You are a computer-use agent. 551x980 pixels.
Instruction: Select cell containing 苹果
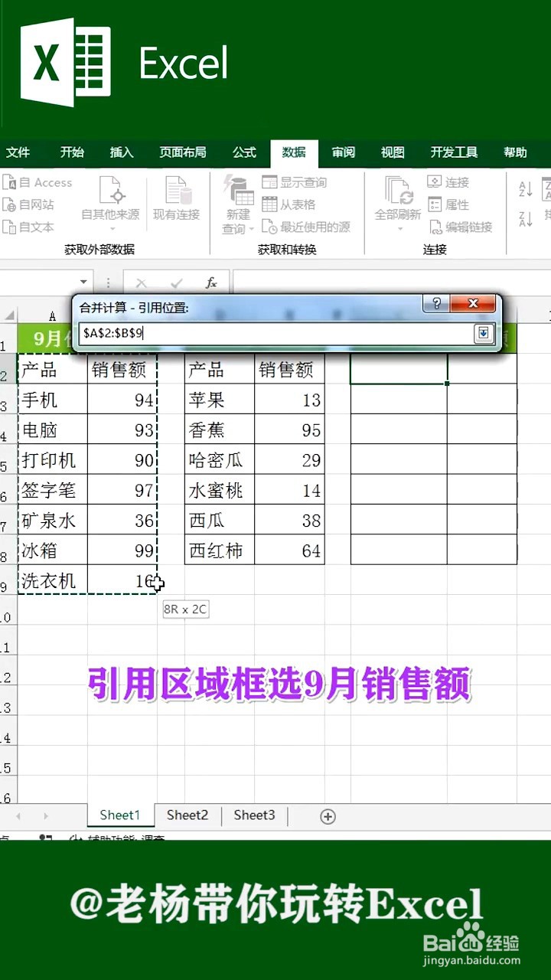pyautogui.click(x=220, y=400)
